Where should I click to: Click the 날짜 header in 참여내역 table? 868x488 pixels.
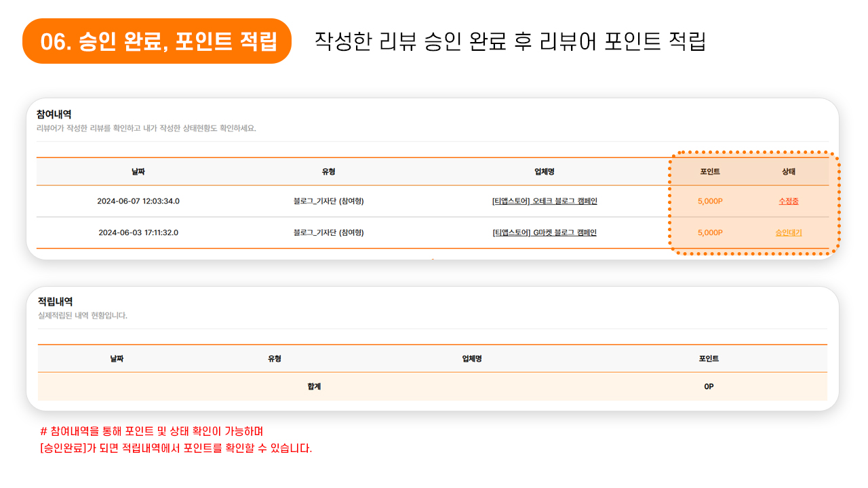138,171
